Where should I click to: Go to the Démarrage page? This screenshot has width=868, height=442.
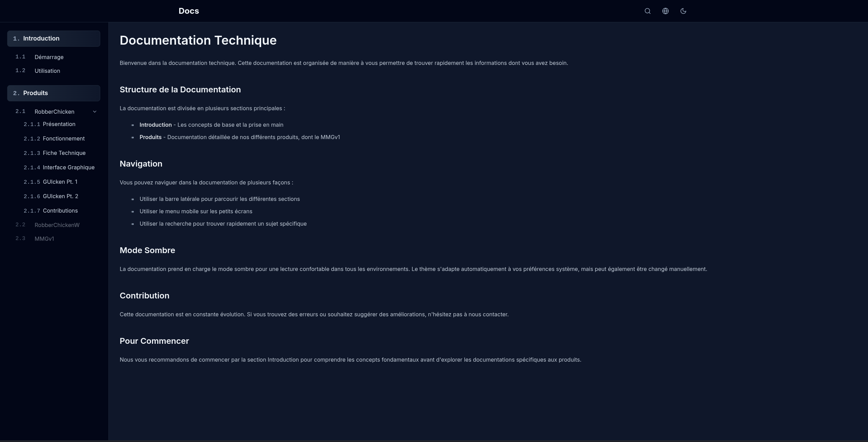pyautogui.click(x=49, y=57)
